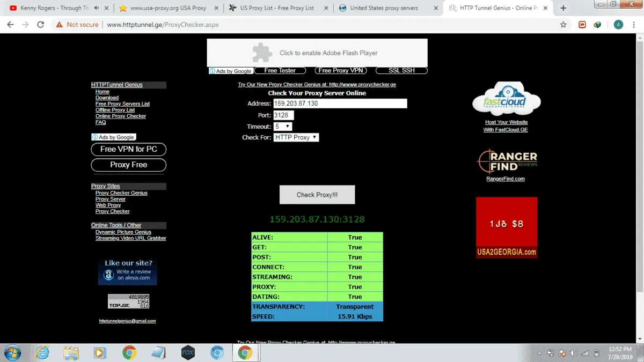
Task: Open the blue Chromium taskbar icon
Action: pos(217,352)
